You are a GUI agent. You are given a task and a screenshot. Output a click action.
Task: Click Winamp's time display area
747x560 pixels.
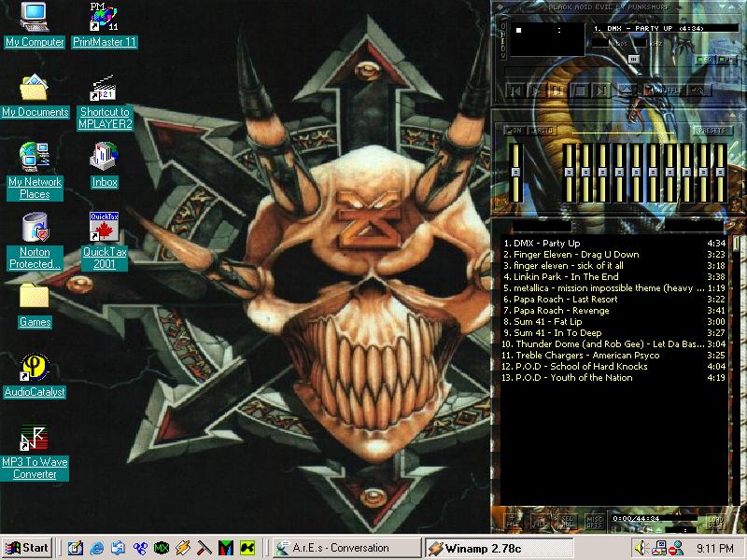[547, 37]
